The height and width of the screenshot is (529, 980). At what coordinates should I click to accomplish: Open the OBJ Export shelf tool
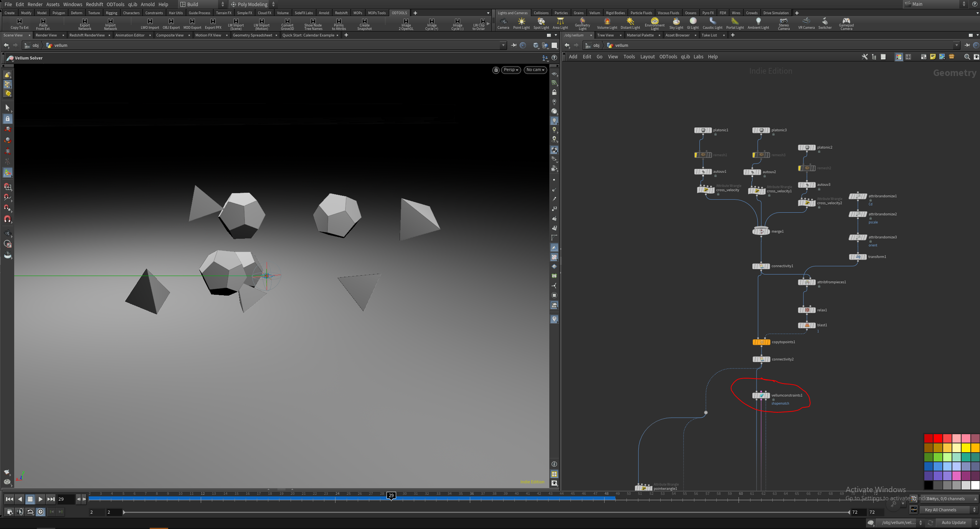click(171, 24)
